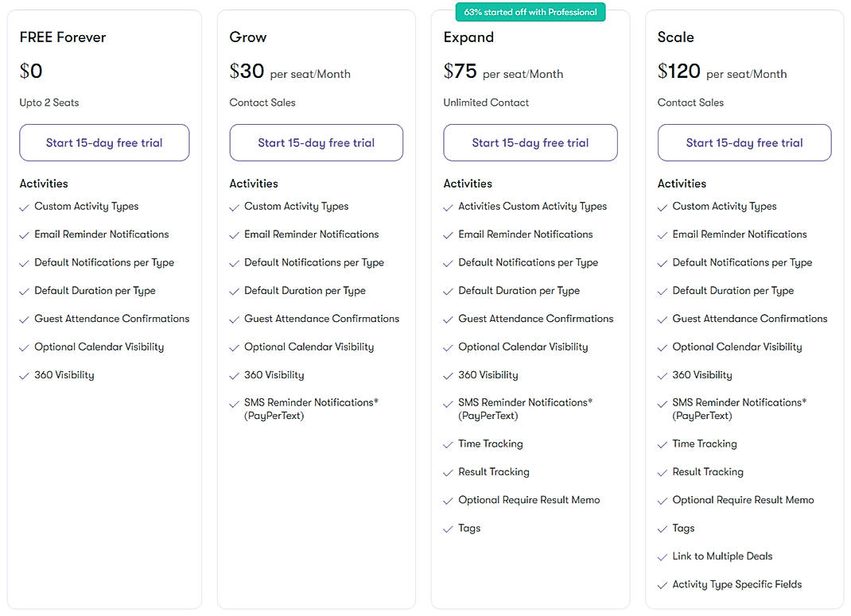The image size is (851, 616).
Task: Click the checkmark beside Custom Activity Types in FREE Forever
Action: pyautogui.click(x=23, y=207)
